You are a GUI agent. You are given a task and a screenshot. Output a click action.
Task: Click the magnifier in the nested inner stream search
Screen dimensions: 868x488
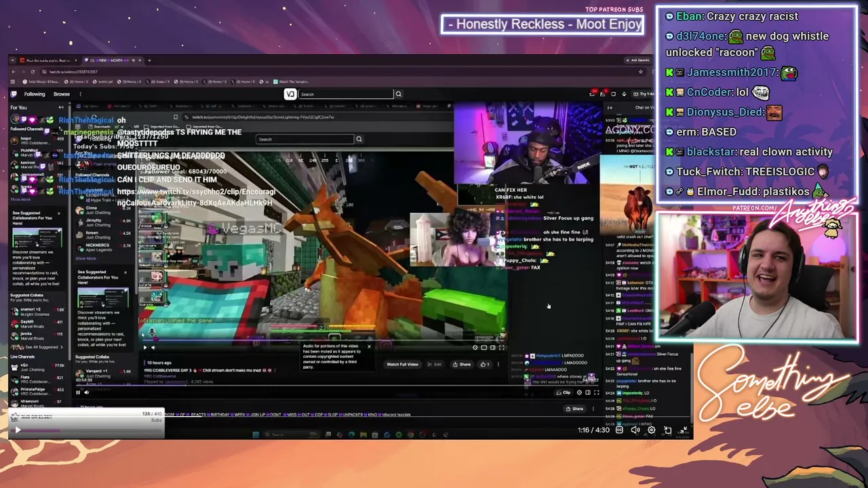pos(359,140)
